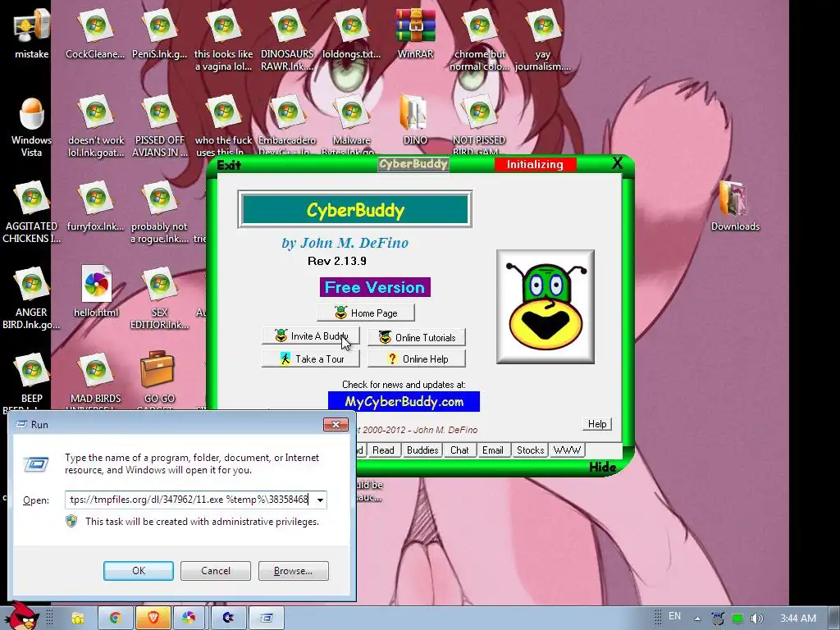Click the volume speaker tray icon
The height and width of the screenshot is (630, 840).
(x=756, y=619)
